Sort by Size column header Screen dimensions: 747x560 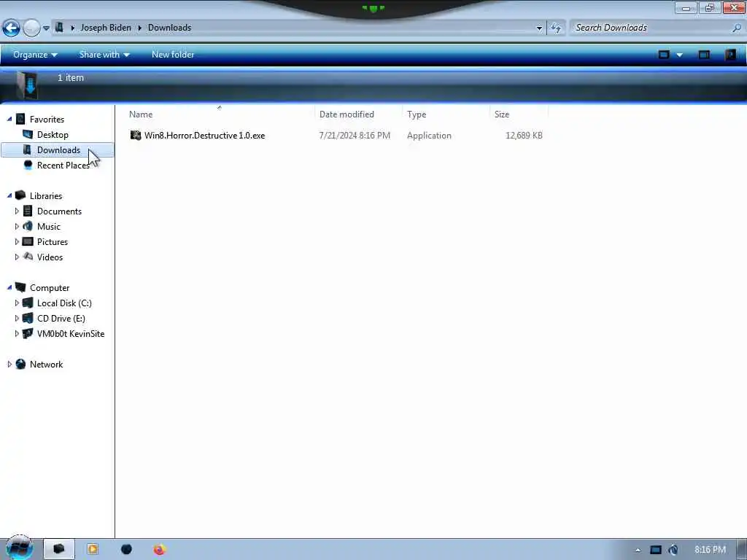[x=519, y=114]
